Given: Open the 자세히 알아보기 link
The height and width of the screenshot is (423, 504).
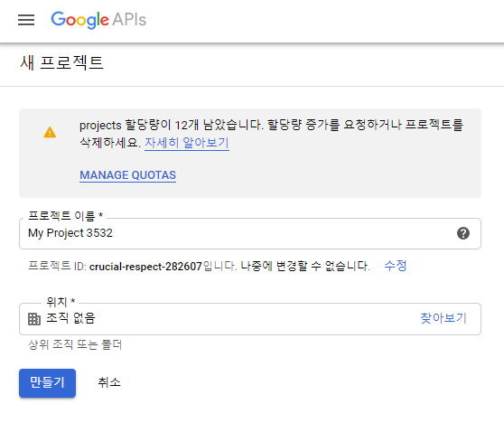Looking at the screenshot, I should [187, 143].
